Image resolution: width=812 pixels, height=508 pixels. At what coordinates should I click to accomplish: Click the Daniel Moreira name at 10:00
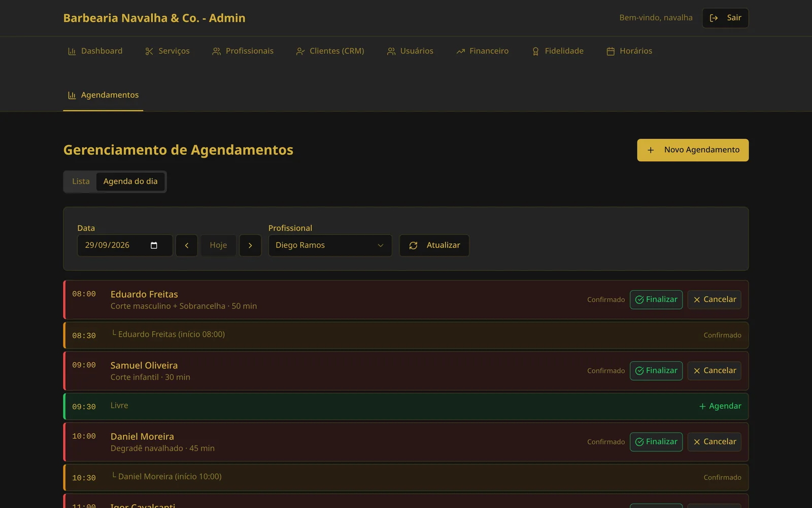point(142,436)
